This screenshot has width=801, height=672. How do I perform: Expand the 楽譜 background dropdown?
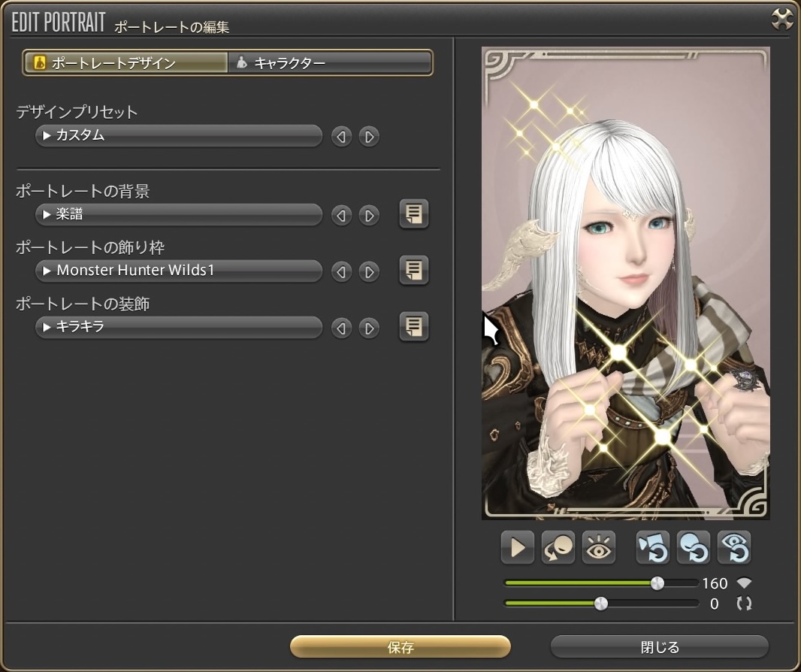tap(179, 215)
